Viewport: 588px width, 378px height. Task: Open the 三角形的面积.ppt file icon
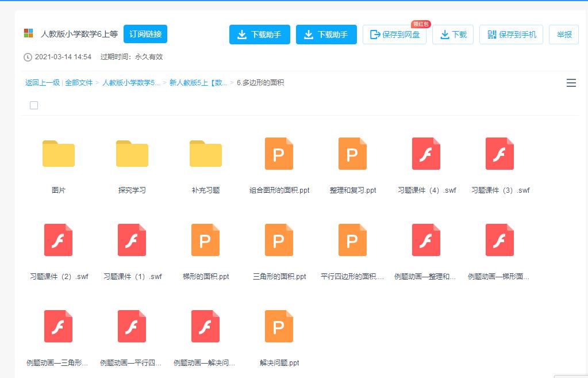coord(279,240)
